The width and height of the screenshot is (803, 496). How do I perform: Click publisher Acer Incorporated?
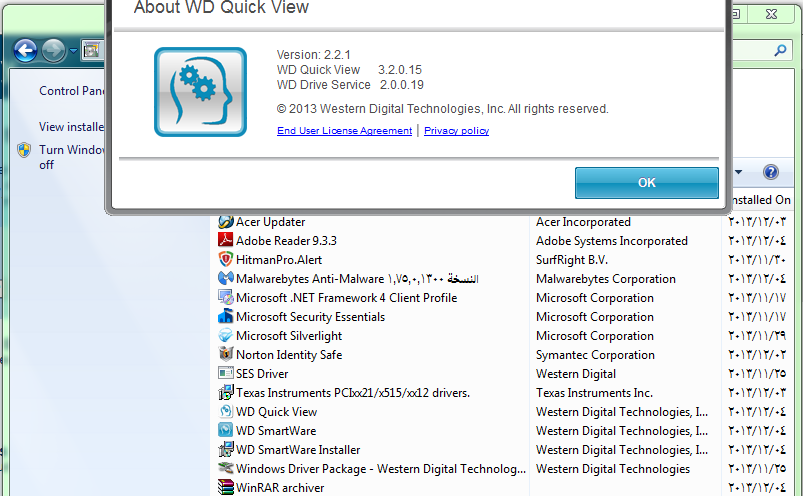click(583, 222)
